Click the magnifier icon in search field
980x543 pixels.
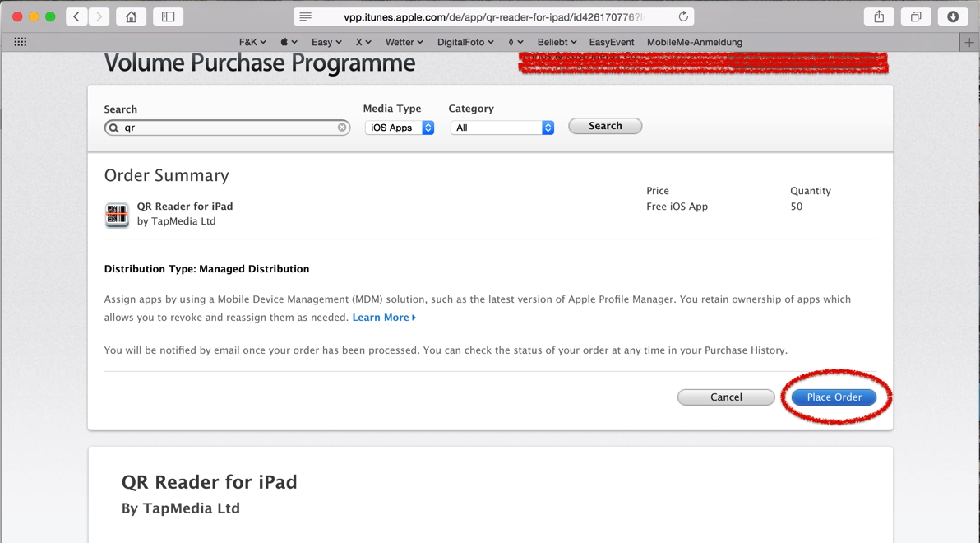pyautogui.click(x=113, y=128)
